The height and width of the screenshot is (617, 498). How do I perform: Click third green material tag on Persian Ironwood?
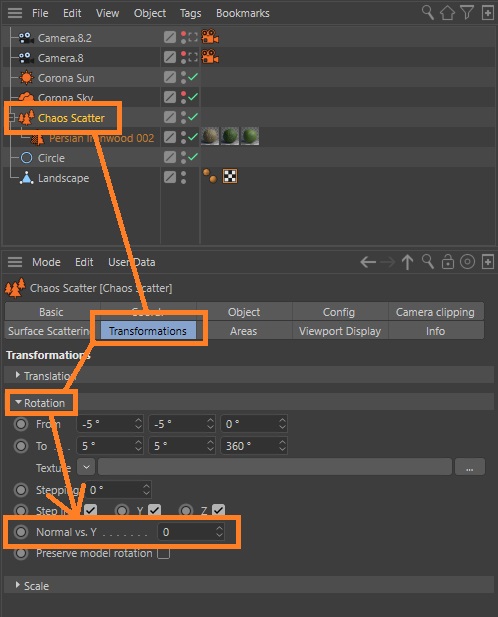[250, 137]
